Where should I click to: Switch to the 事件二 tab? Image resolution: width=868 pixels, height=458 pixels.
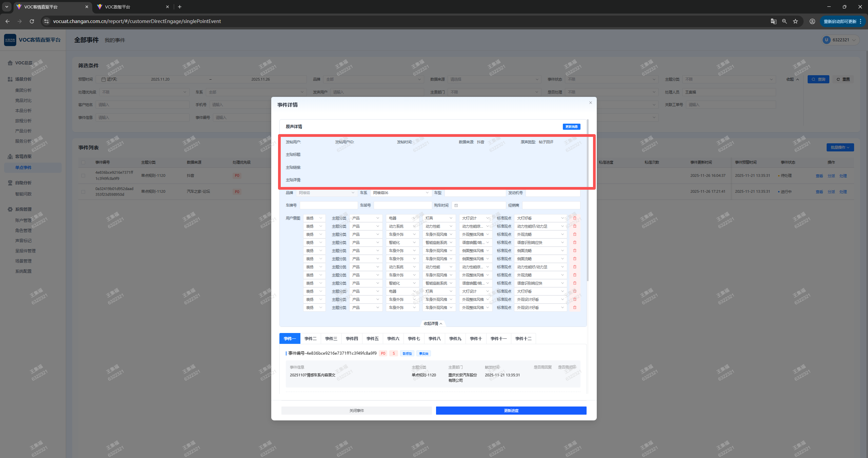[310, 338]
